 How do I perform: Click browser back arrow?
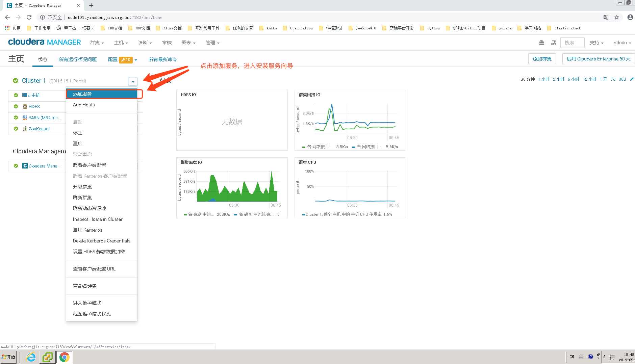click(x=7, y=17)
